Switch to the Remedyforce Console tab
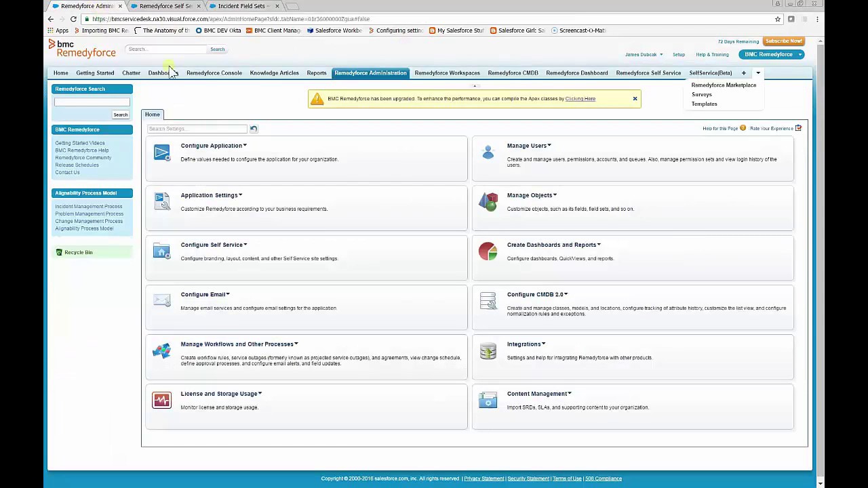Viewport: 868px width, 488px height. 214,73
